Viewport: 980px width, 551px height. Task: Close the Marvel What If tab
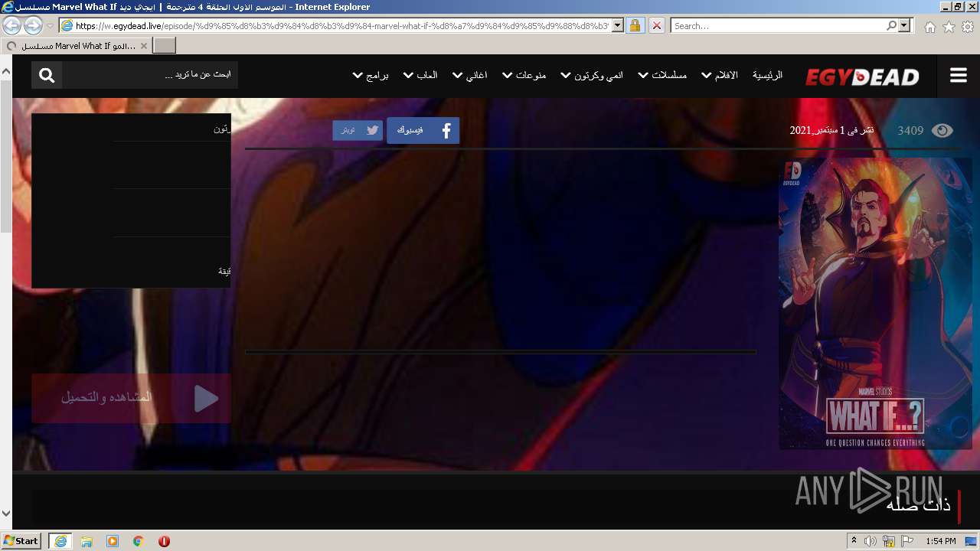[x=144, y=46]
